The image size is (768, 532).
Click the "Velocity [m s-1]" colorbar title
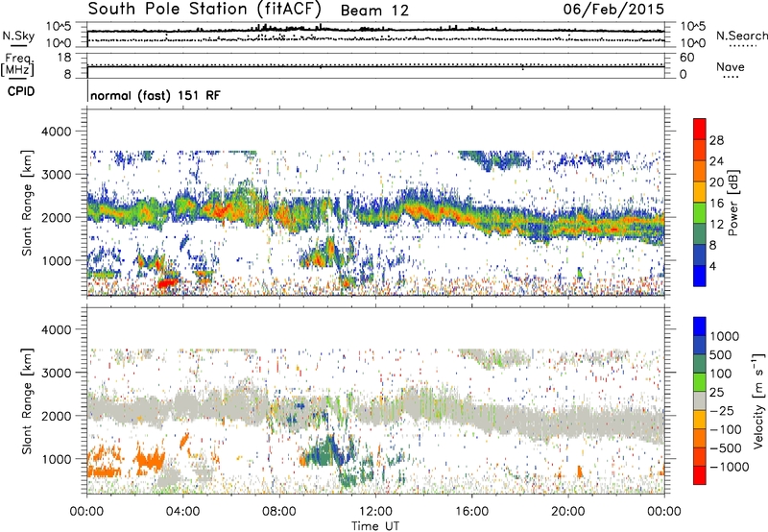click(758, 400)
